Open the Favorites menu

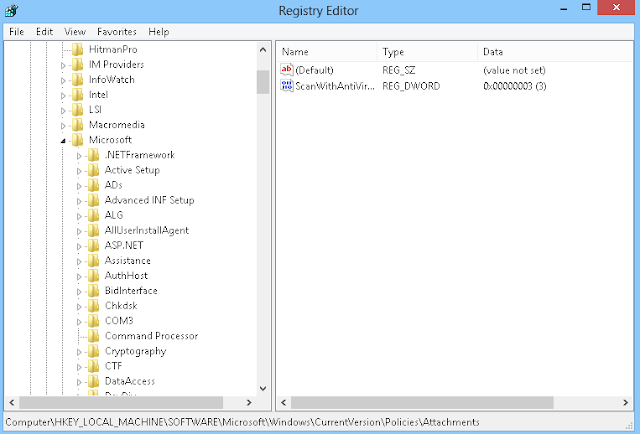tap(117, 31)
